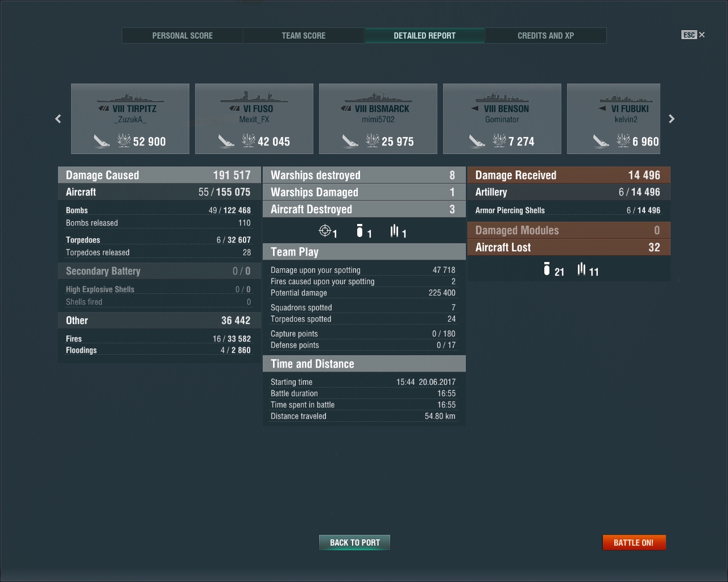Select the VIII Tirpitz ship card

[130, 119]
